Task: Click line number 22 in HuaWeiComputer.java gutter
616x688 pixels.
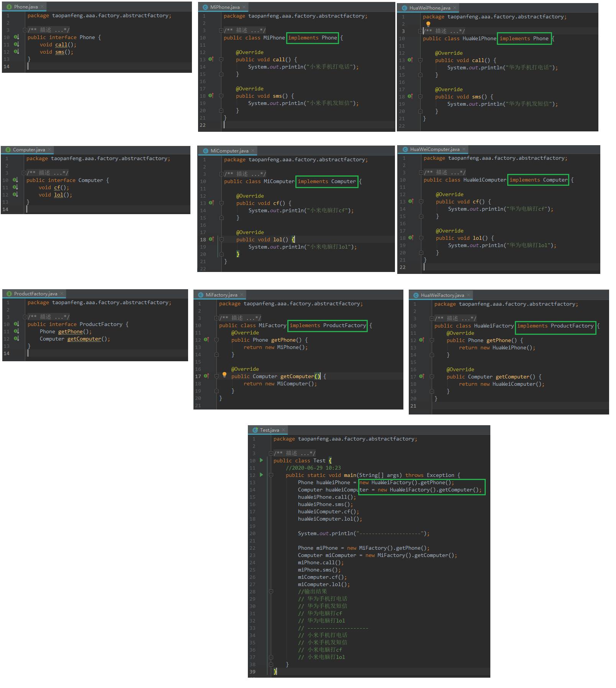Action: pos(403,267)
